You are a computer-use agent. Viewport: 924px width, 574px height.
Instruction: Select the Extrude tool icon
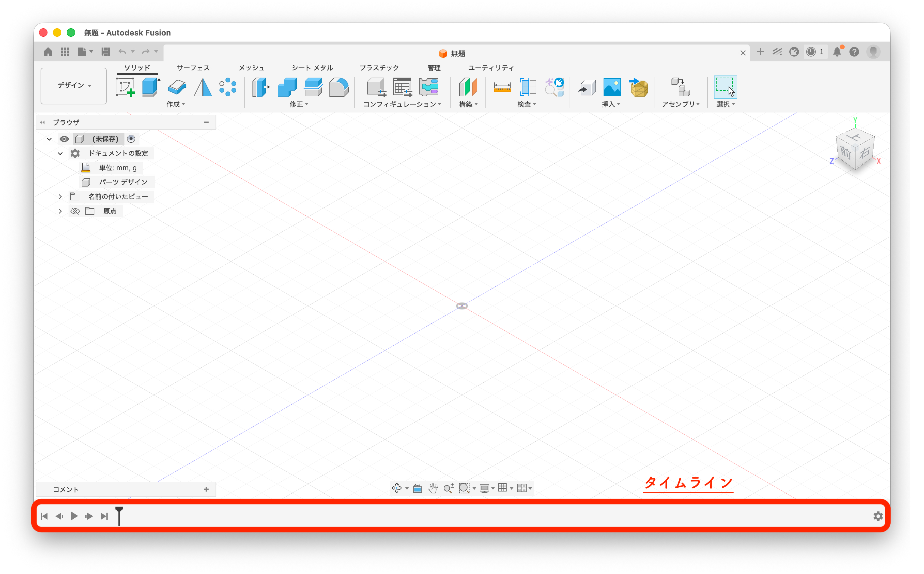pyautogui.click(x=151, y=87)
